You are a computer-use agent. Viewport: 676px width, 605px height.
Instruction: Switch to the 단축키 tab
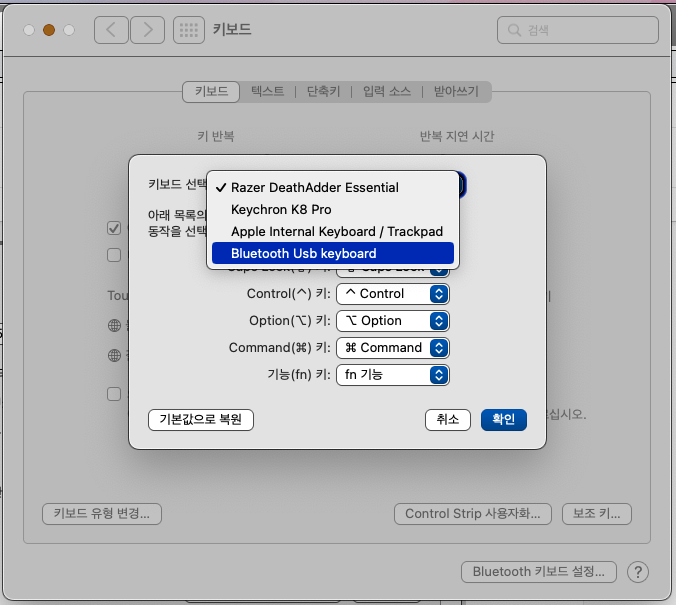tap(323, 91)
